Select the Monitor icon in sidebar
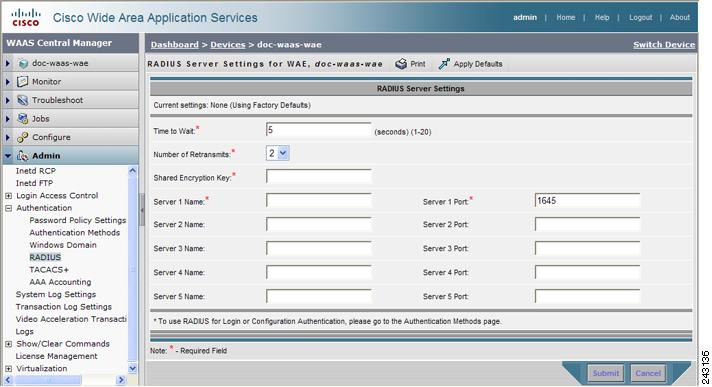The height and width of the screenshot is (387, 712). pos(22,82)
